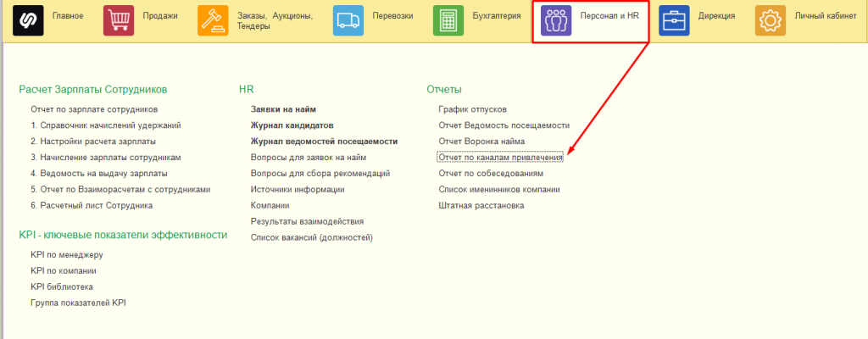Open Отчет по зарплате сотрудников
Viewport: 868px width, 339px height.
pyautogui.click(x=95, y=109)
